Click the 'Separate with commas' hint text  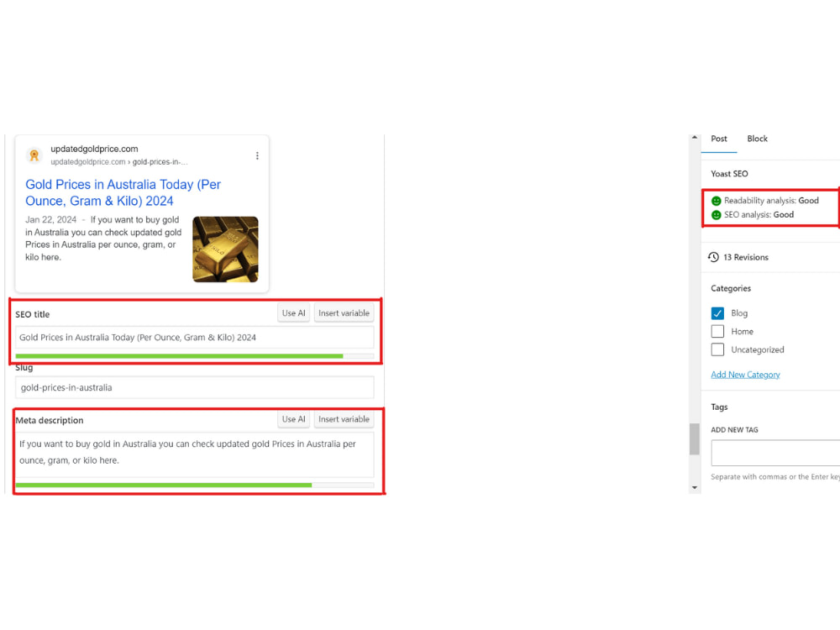pyautogui.click(x=775, y=477)
